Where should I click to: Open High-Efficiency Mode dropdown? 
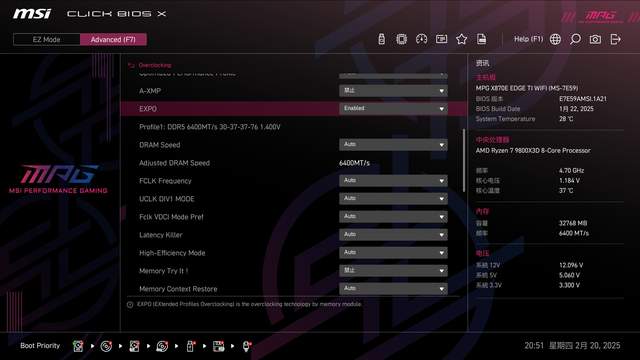[393, 253]
